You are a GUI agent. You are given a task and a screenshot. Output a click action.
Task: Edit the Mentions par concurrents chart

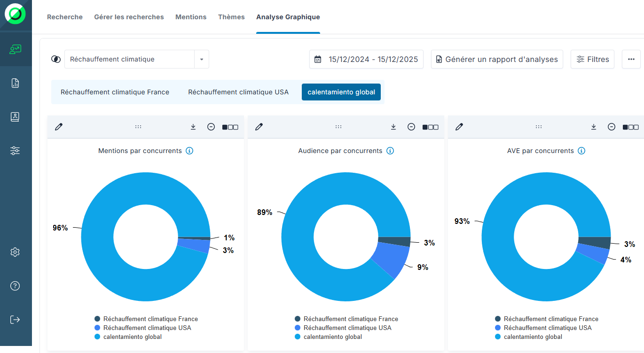tap(59, 127)
